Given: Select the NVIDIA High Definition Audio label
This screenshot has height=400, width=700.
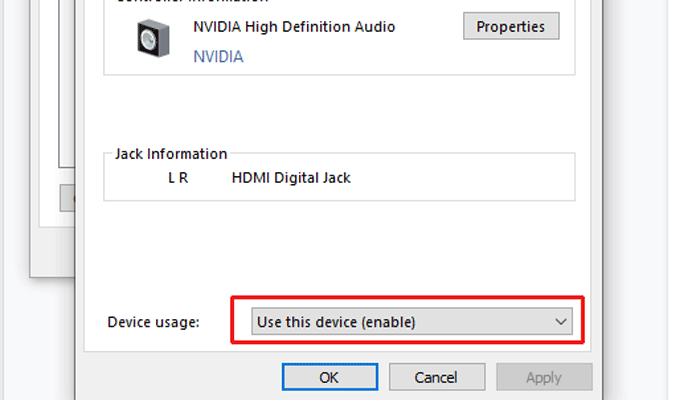Looking at the screenshot, I should 294,27.
